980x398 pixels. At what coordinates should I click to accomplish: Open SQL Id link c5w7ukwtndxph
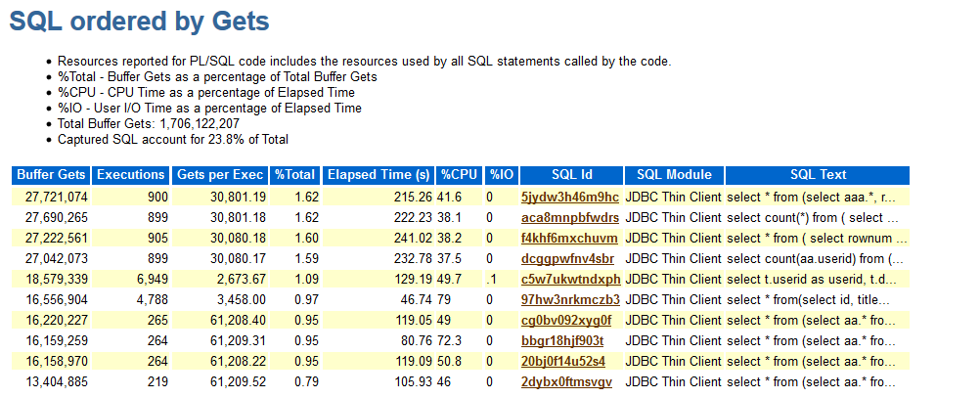[x=571, y=279]
